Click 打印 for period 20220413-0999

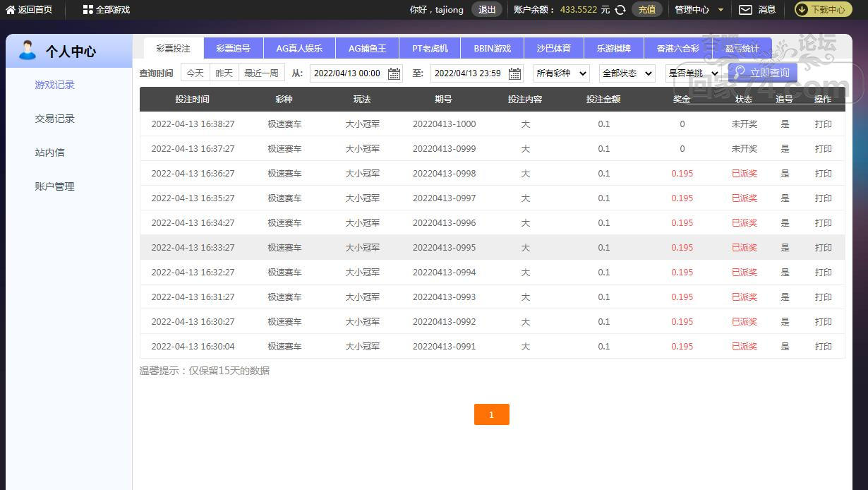(824, 149)
